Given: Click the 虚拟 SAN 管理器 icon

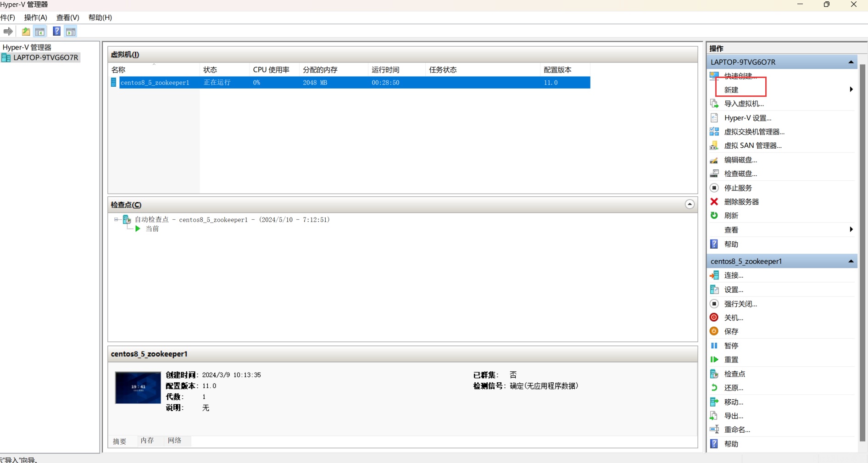Looking at the screenshot, I should [714, 145].
